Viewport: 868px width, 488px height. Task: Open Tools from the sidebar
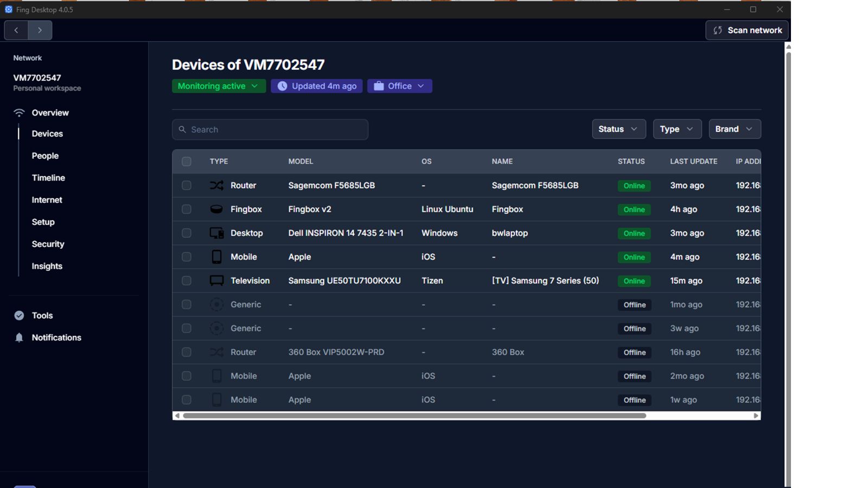tap(42, 316)
